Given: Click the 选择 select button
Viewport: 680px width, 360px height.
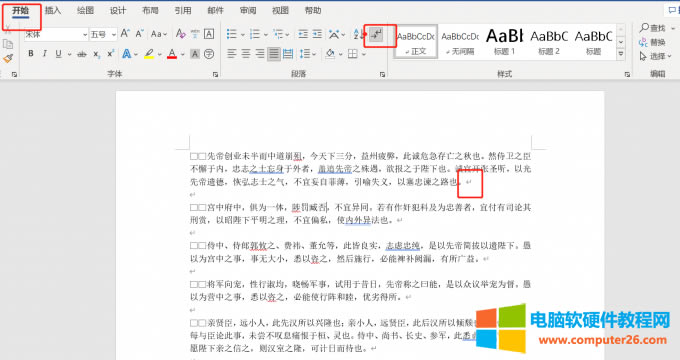Looking at the screenshot, I should [655, 56].
